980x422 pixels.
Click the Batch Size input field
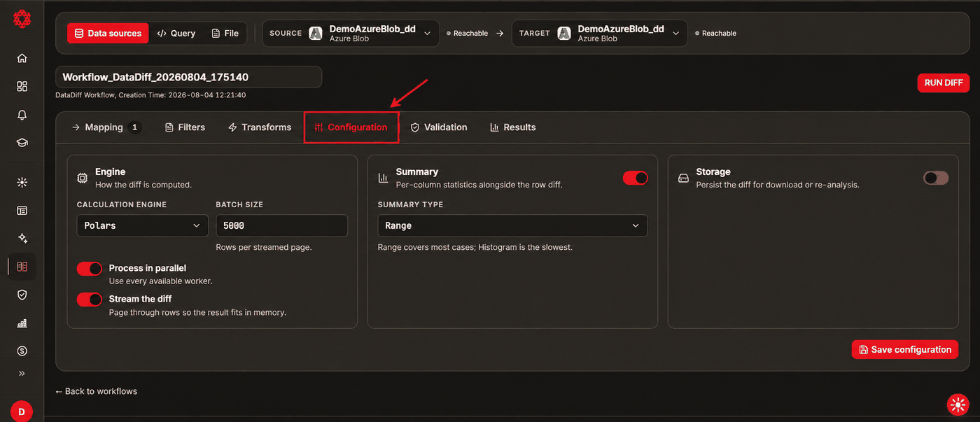282,226
